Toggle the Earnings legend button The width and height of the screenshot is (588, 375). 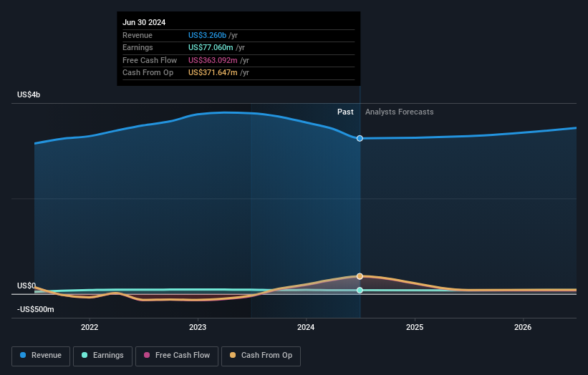[102, 356]
